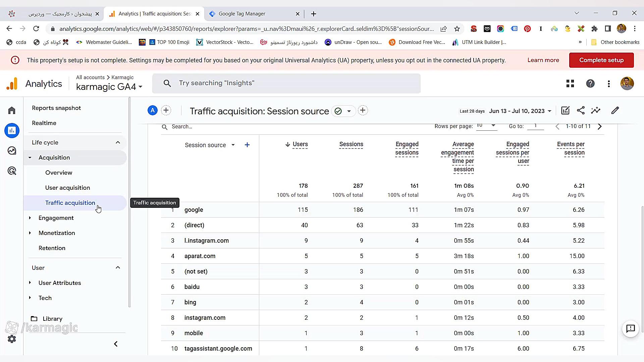Open the Explore icon in left rail
Image resolution: width=644 pixels, height=362 pixels.
click(12, 151)
